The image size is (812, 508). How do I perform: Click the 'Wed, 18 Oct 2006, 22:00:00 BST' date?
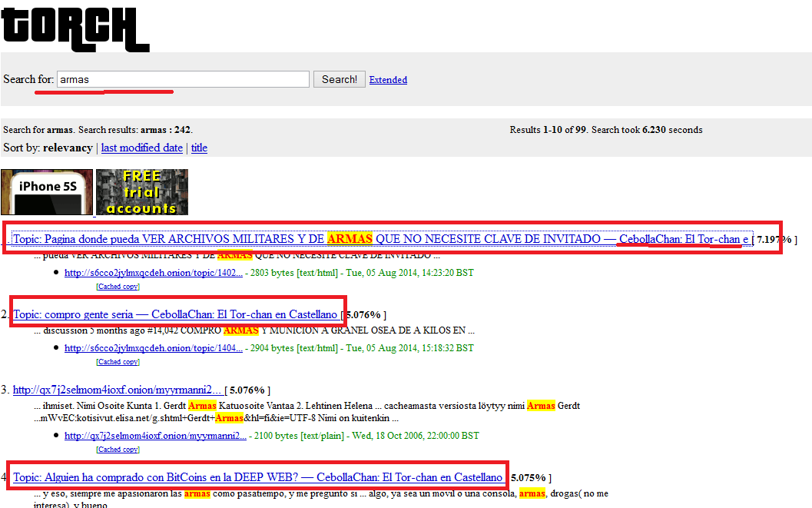click(x=416, y=436)
